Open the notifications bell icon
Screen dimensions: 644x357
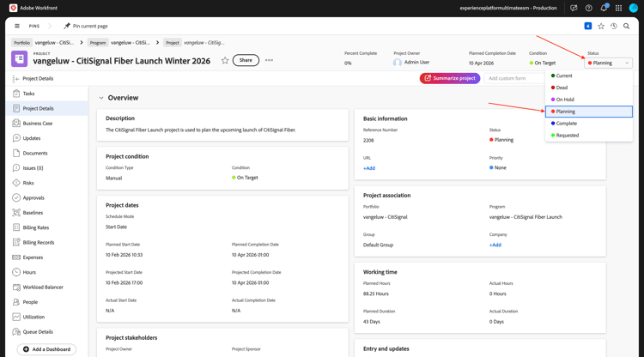[x=604, y=8]
